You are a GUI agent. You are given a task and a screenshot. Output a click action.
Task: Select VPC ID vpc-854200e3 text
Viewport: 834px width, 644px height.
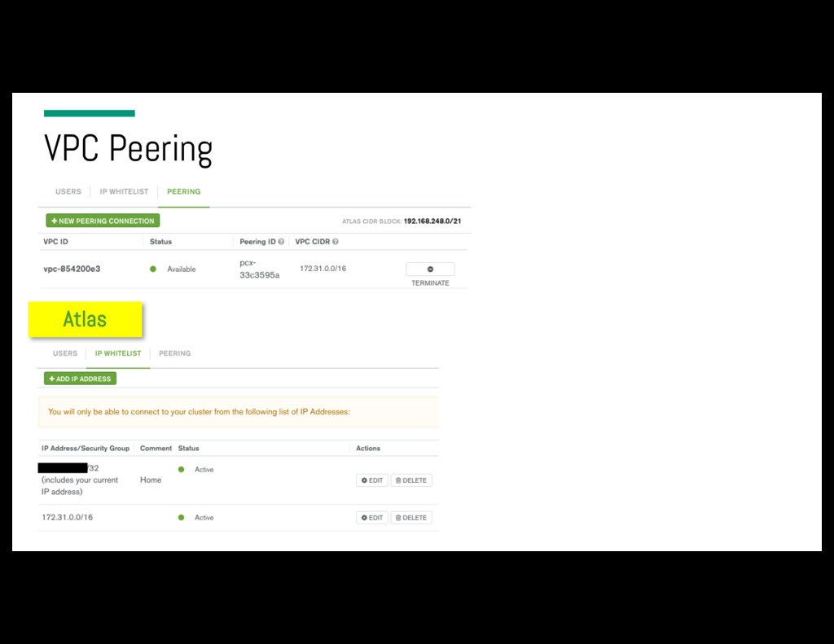(x=72, y=269)
